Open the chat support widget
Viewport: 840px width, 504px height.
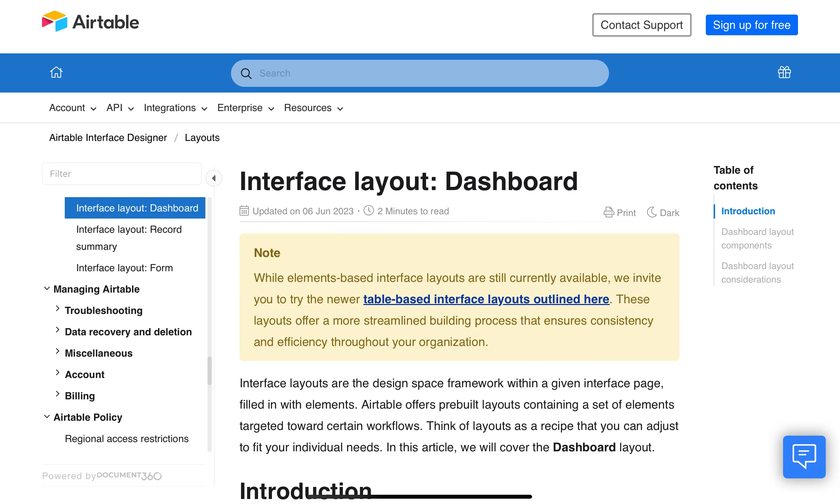(804, 457)
